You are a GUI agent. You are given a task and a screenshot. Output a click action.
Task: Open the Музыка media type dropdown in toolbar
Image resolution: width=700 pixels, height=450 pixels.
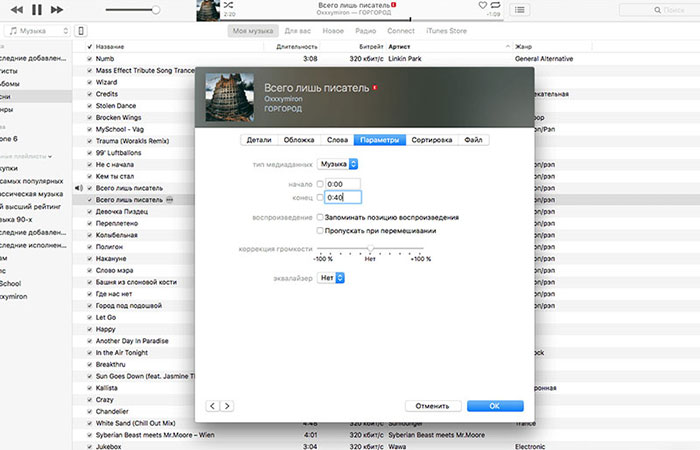pos(38,31)
